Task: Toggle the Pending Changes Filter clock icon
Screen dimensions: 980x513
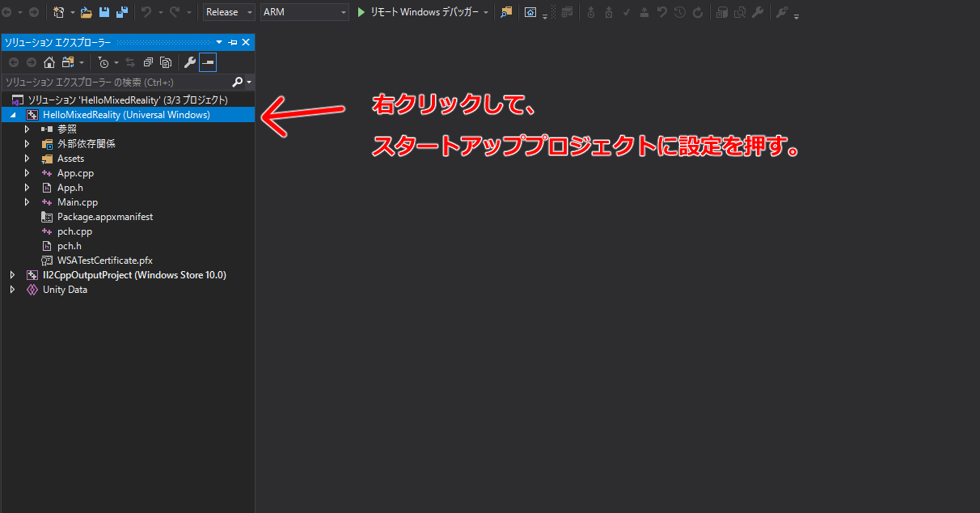Action: [103, 61]
